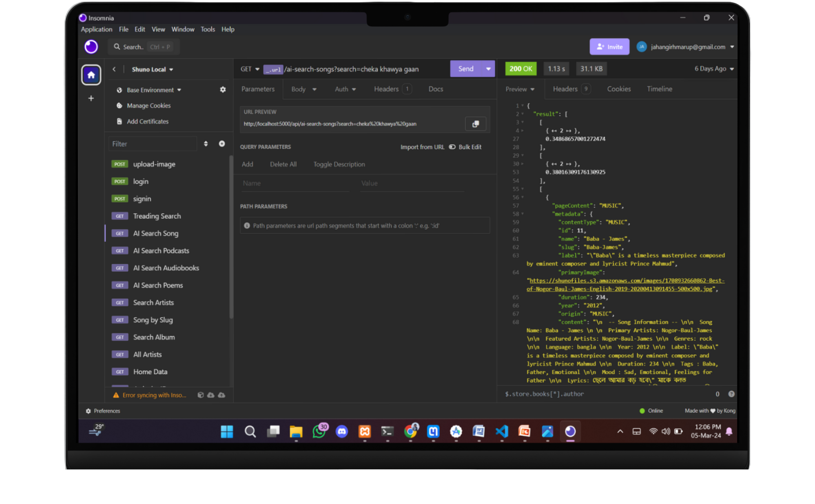
Task: Click the plus icon below Home
Action: tap(91, 98)
